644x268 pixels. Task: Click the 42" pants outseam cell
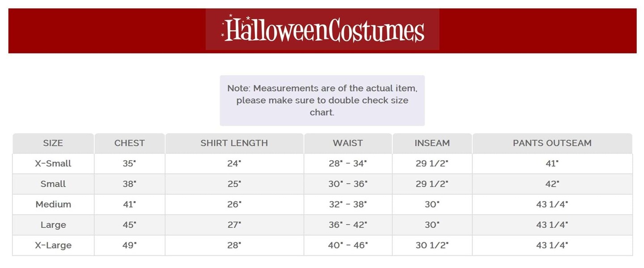[x=552, y=184]
